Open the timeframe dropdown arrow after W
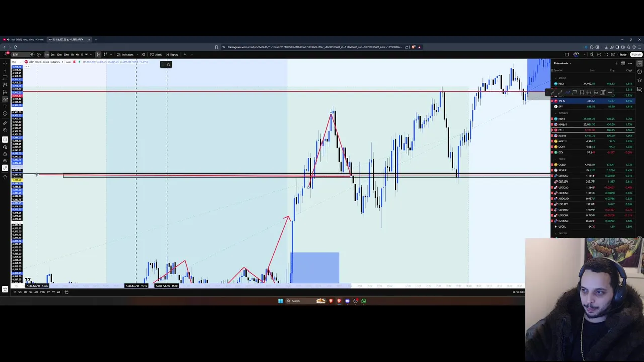The width and height of the screenshot is (644, 362). pos(91,55)
